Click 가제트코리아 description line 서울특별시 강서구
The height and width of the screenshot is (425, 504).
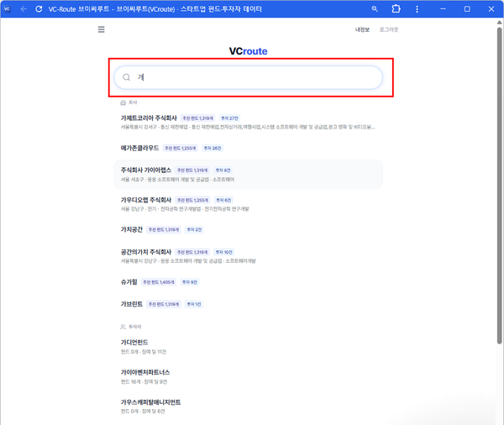[248, 128]
